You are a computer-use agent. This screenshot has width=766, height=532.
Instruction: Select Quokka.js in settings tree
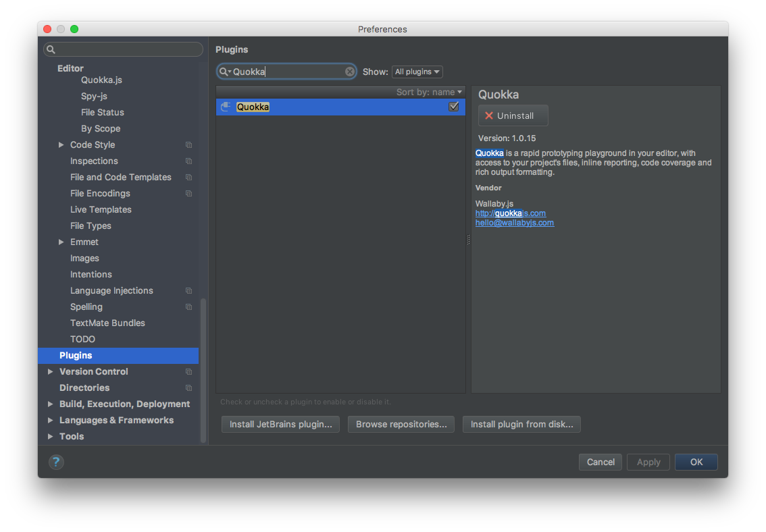tap(101, 80)
